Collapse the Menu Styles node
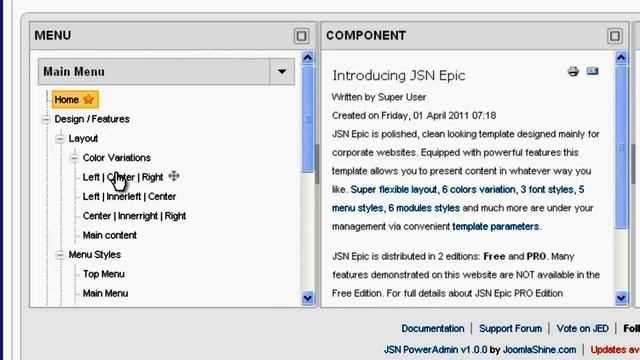This screenshot has width=640, height=360. [x=60, y=255]
